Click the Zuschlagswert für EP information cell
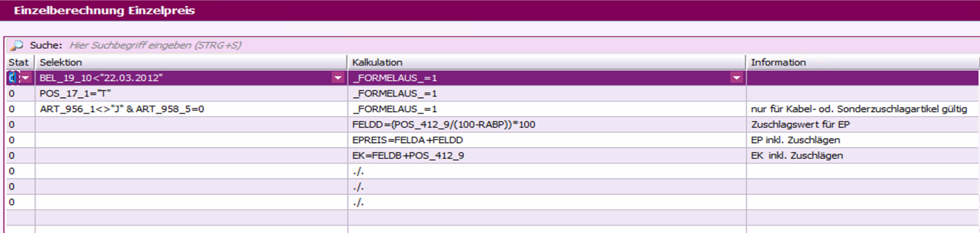The width and height of the screenshot is (980, 233). point(861,125)
